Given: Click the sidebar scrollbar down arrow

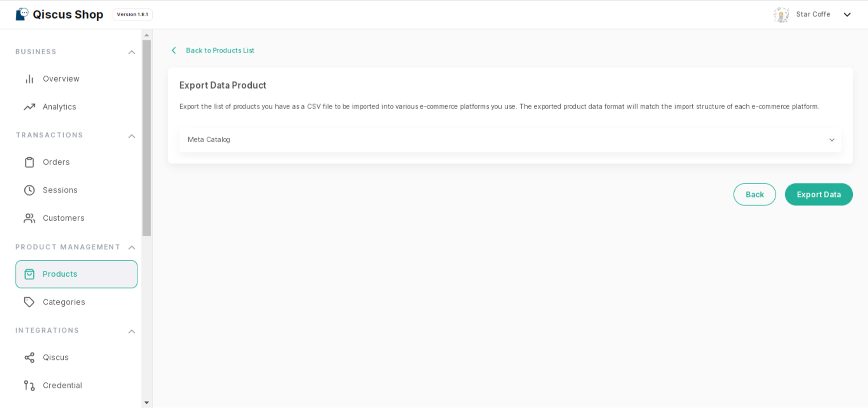Looking at the screenshot, I should click(x=147, y=403).
